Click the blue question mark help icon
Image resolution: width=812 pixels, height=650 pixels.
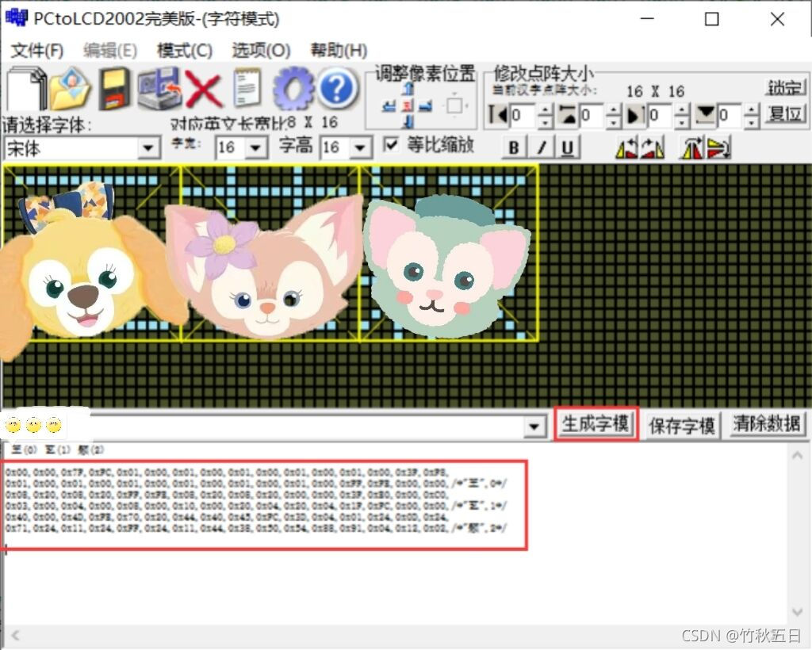click(x=337, y=89)
